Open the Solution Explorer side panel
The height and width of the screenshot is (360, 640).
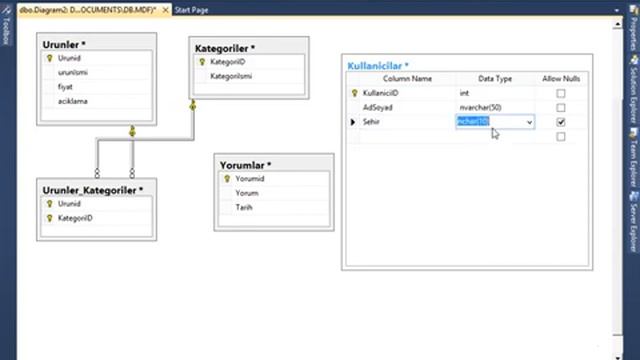click(x=634, y=89)
